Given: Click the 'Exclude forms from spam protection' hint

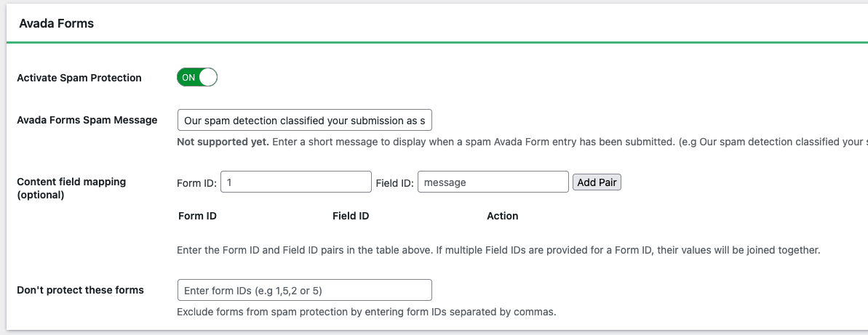Looking at the screenshot, I should [367, 312].
